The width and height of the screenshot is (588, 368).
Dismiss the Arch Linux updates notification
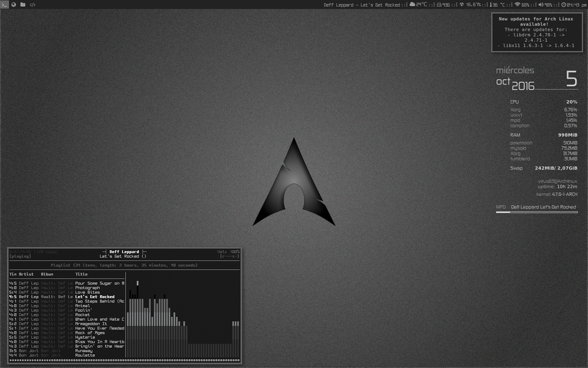(x=537, y=32)
